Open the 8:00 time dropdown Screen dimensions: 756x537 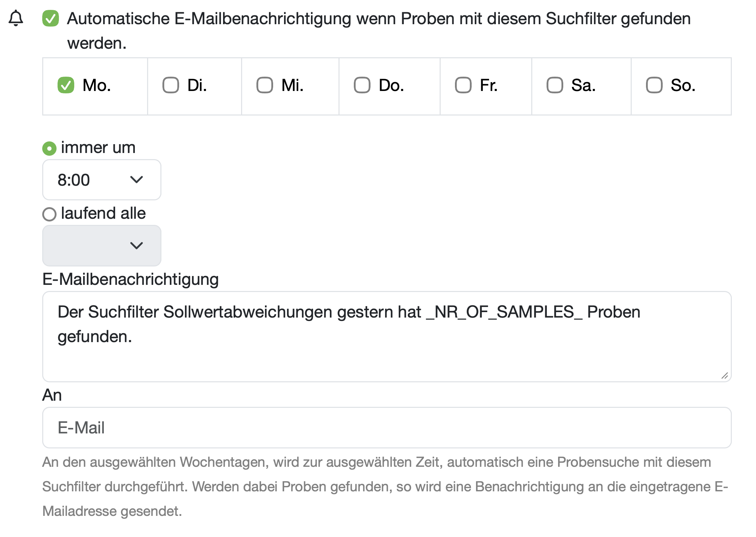[x=101, y=180]
